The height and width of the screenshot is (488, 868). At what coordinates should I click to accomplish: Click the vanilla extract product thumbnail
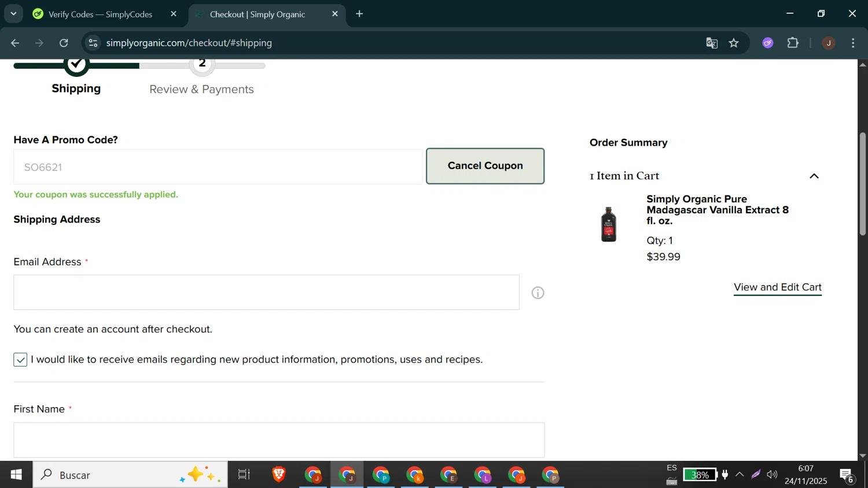click(x=609, y=224)
